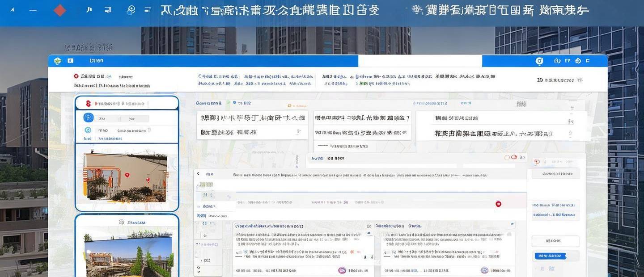Viewport: 644px width, 277px height.
Task: Click the white square icon beside the green logo
Action: tap(70, 61)
